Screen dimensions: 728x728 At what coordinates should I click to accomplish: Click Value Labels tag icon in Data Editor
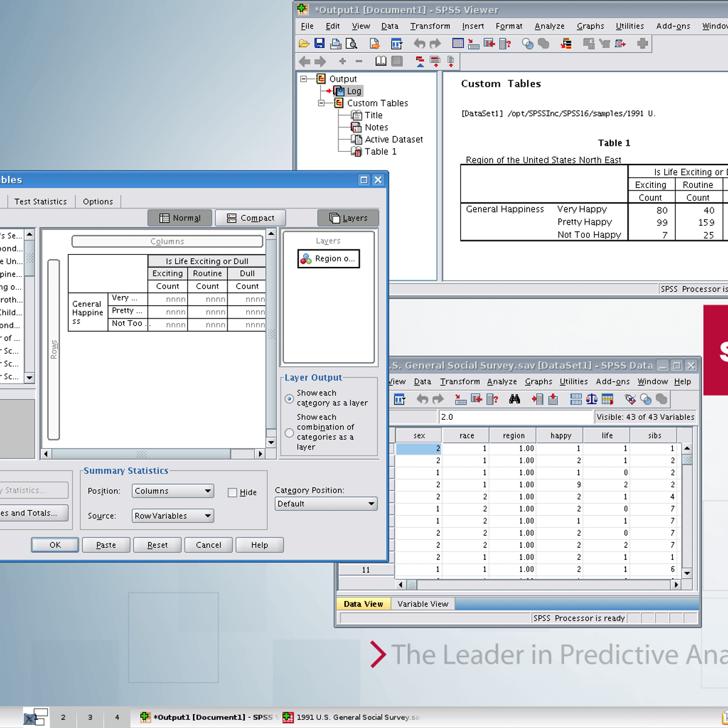(x=630, y=399)
